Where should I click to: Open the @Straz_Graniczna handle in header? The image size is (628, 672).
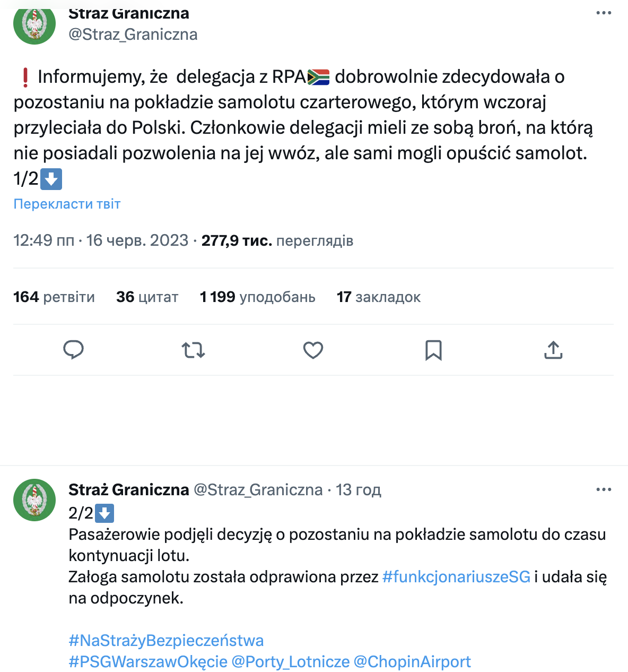(x=133, y=35)
